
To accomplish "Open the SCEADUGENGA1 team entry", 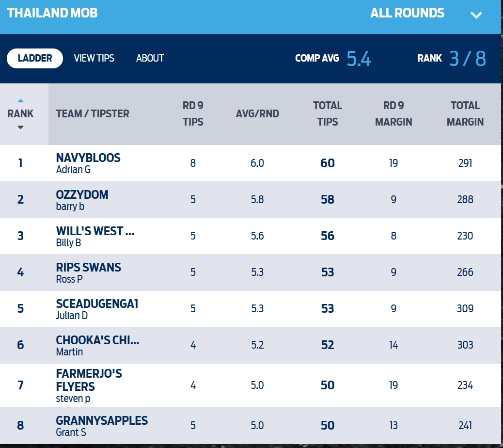I will (97, 304).
